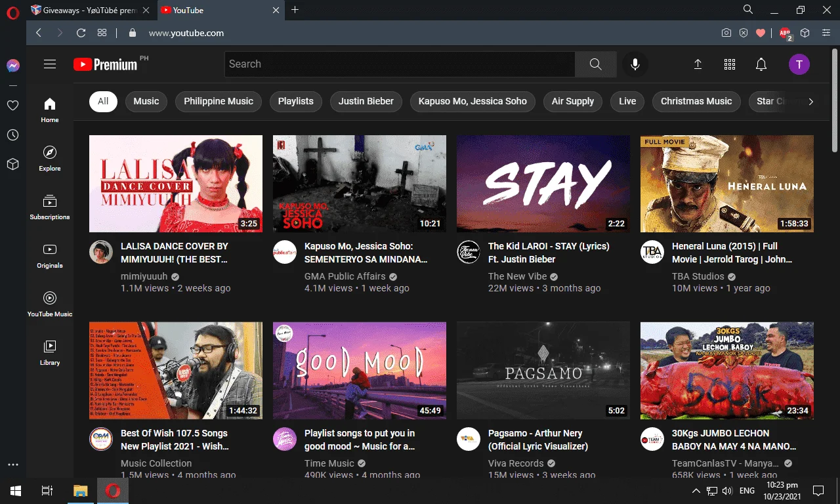Show hidden system tray icons chevron

pos(696,491)
